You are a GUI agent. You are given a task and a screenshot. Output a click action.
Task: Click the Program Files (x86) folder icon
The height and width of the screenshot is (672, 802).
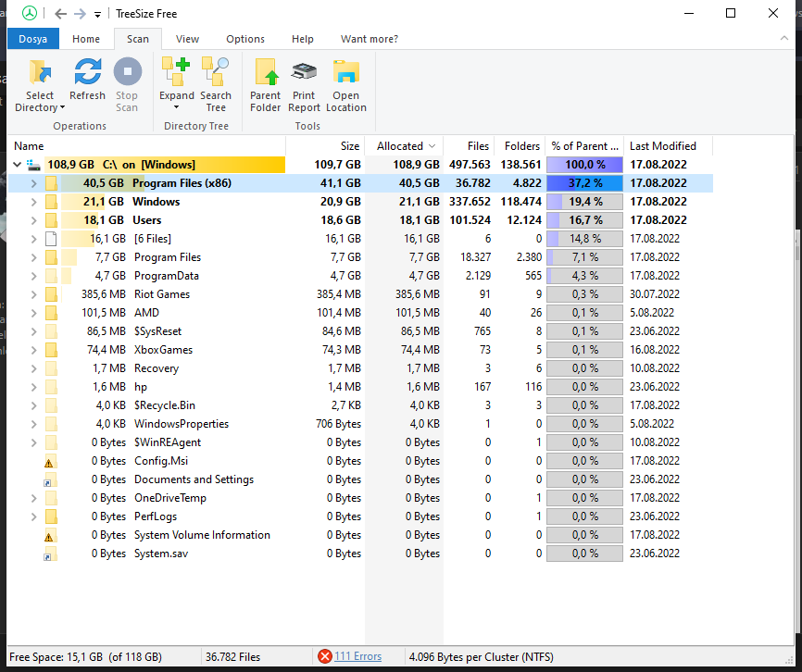(51, 183)
